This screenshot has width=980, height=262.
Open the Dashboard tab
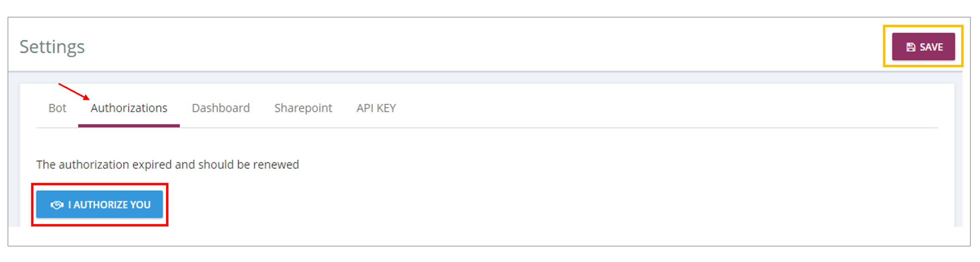(221, 108)
